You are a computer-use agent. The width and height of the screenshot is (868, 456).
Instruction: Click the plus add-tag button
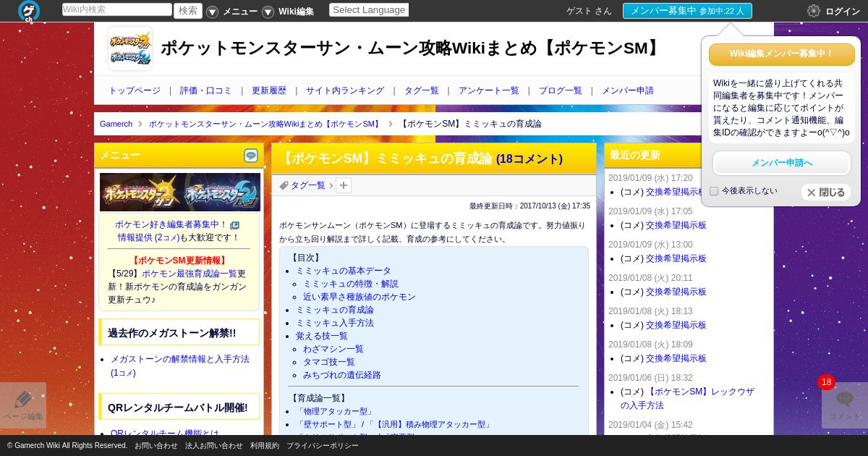coord(344,185)
